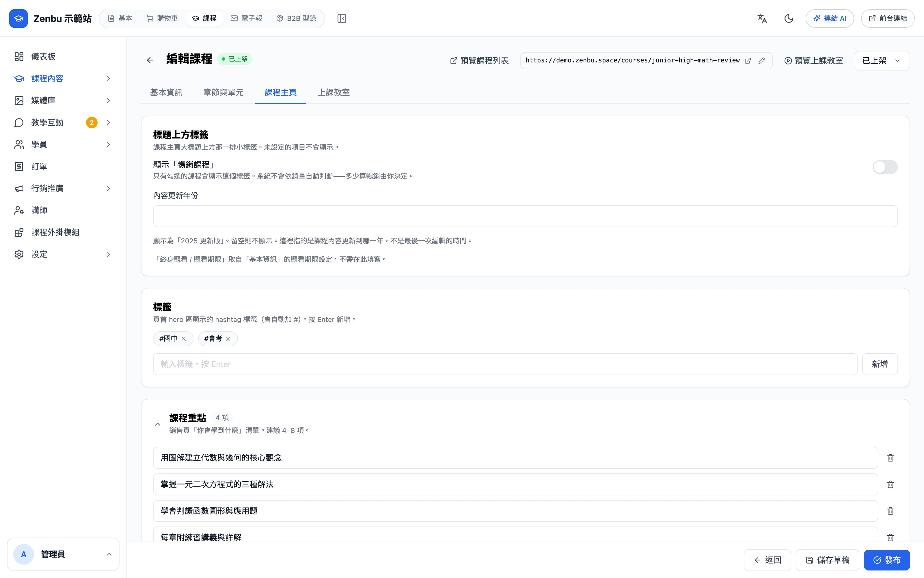Delete 學會判讀函數圖形與應用題 item
Screen dimensions: 924x578
891,511
